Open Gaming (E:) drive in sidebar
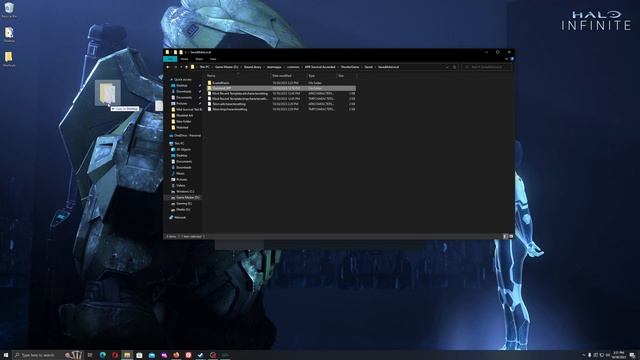 pos(184,204)
